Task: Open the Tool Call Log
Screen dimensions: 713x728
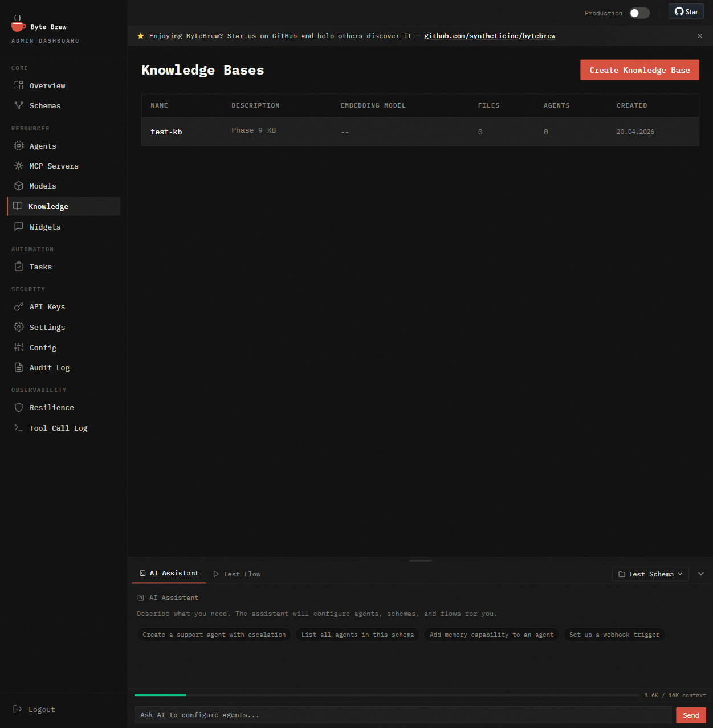Action: [x=63, y=428]
